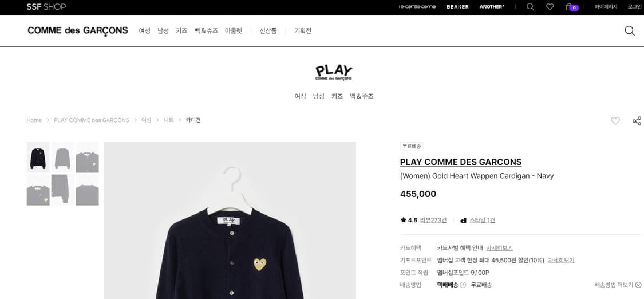Click the large search icon beside brand menu
The height and width of the screenshot is (299, 644).
point(630,31)
